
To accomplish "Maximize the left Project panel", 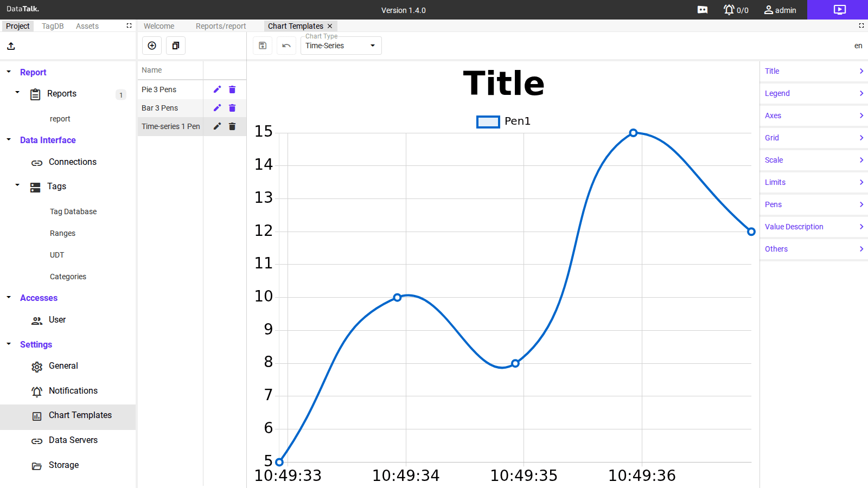I will coord(129,25).
